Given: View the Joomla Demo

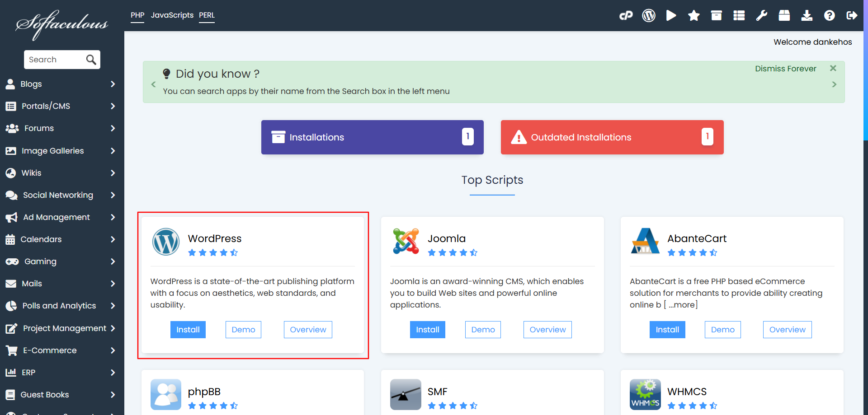Looking at the screenshot, I should pos(483,330).
